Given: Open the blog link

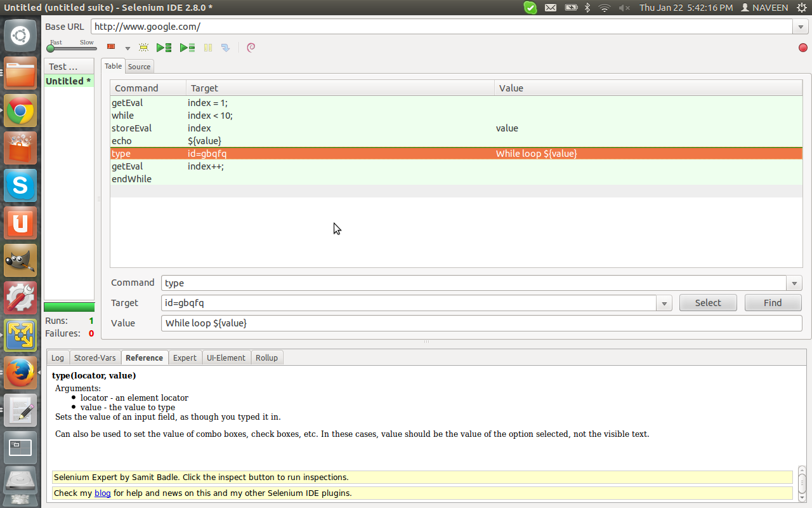Looking at the screenshot, I should (102, 493).
